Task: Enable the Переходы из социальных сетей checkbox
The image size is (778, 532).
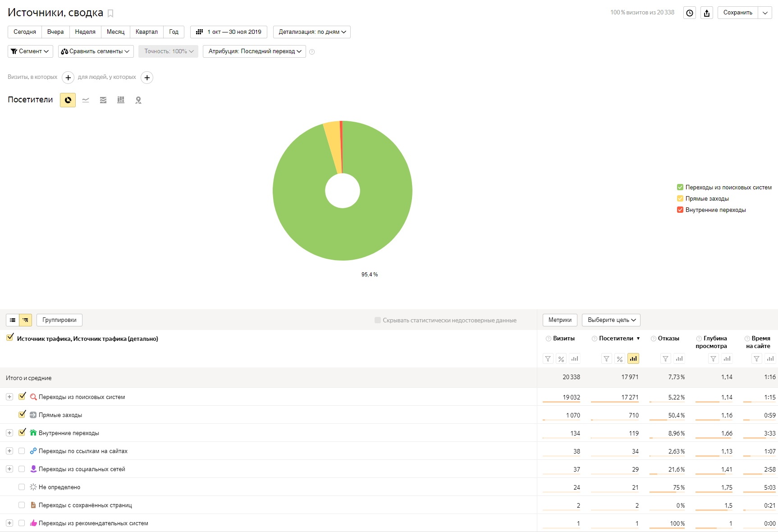Action: click(22, 469)
